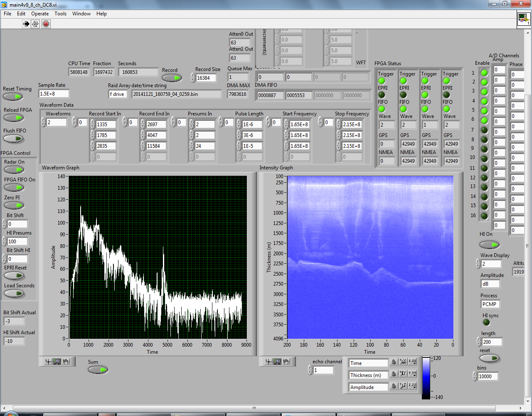This screenshot has height=416, width=532.
Task: Click the Record Size stepper arrows
Action: (x=193, y=78)
